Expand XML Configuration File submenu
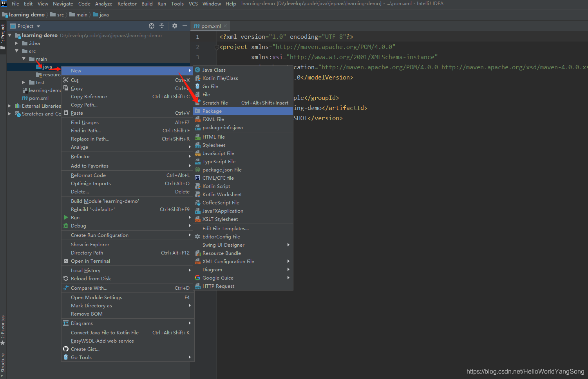The width and height of the screenshot is (588, 379). (243, 261)
